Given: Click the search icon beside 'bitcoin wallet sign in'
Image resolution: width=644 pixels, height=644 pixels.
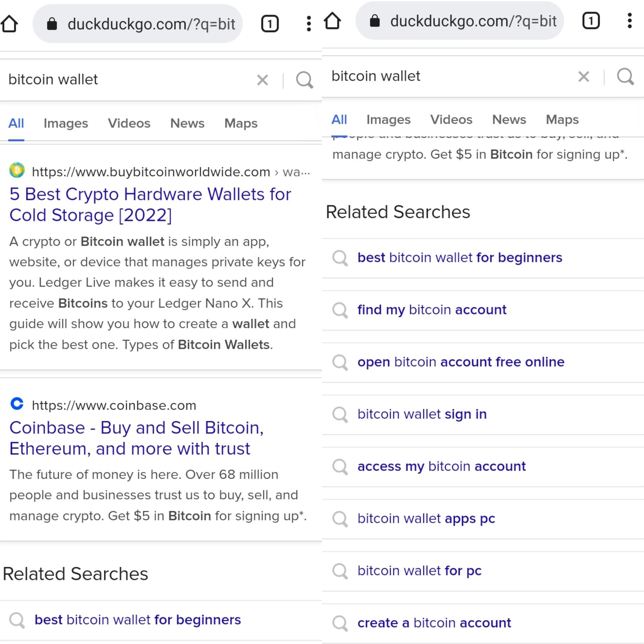Looking at the screenshot, I should tap(340, 415).
